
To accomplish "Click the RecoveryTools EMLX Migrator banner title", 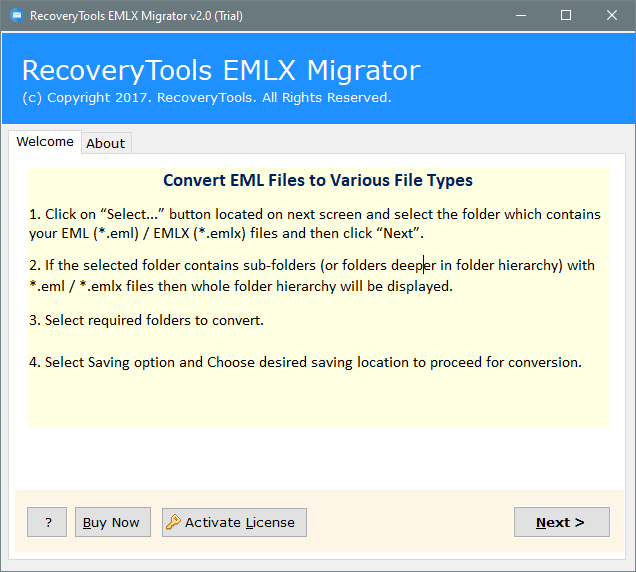I will coord(221,71).
